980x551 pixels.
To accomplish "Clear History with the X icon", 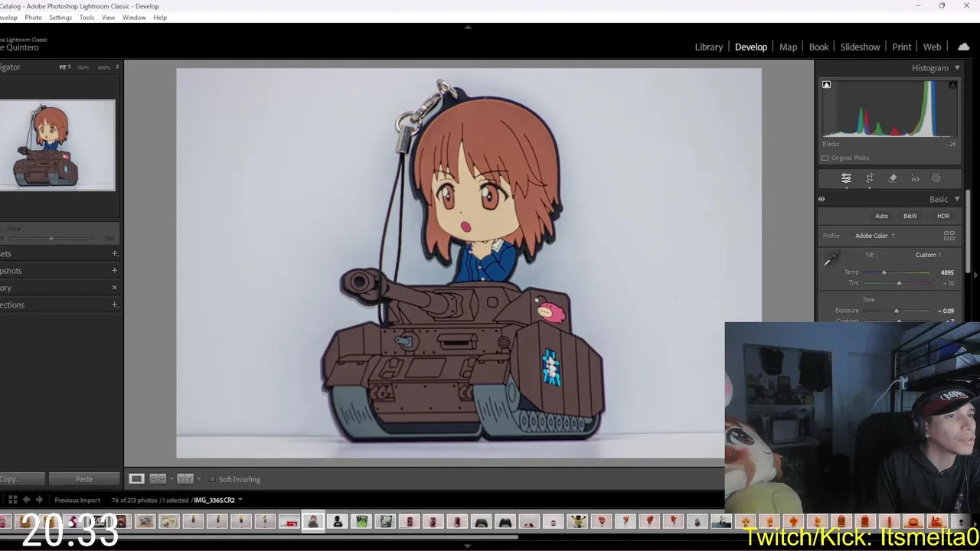I will [115, 288].
